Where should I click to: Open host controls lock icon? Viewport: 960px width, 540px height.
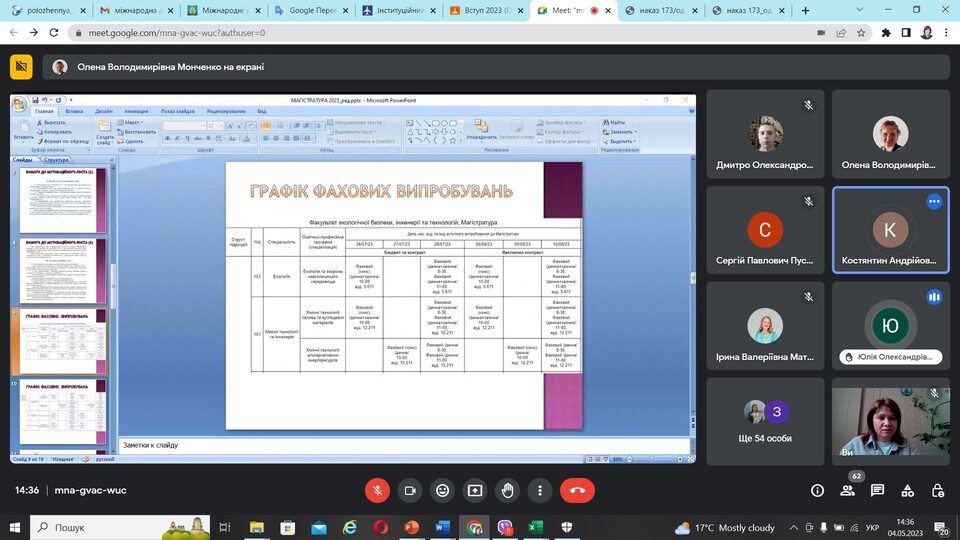pos(936,490)
